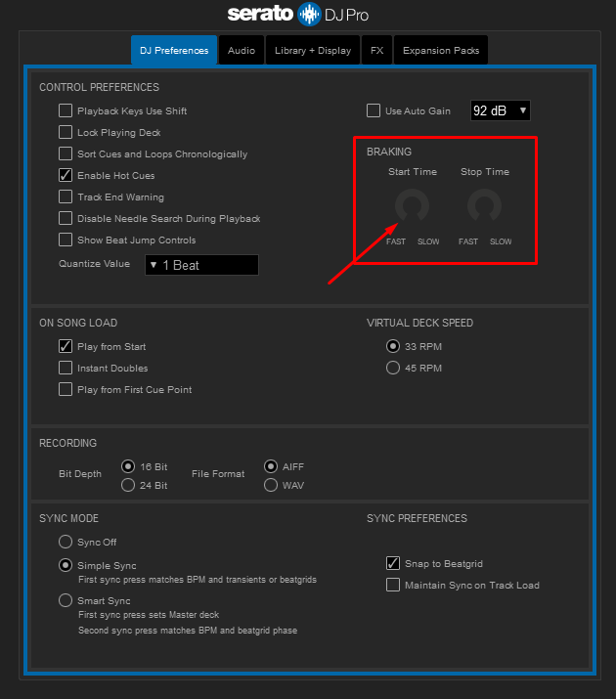Click the CONTROL PREFERENCES heading
The image size is (616, 699).
tap(100, 87)
